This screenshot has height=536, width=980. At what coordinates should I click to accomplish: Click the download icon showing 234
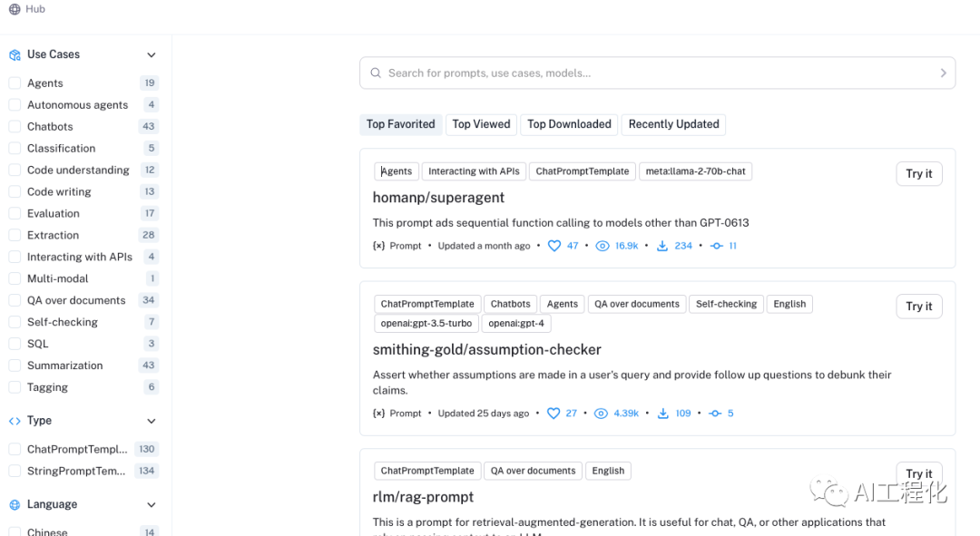point(662,246)
